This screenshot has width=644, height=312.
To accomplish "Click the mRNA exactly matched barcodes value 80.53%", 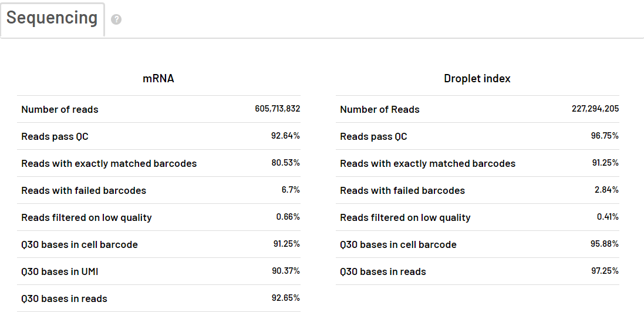I will 285,163.
